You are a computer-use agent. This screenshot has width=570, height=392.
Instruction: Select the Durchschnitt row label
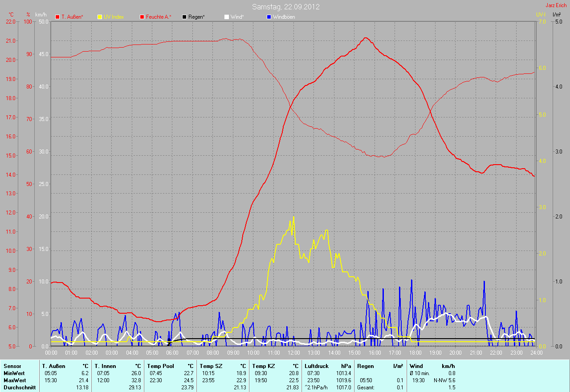point(19,388)
